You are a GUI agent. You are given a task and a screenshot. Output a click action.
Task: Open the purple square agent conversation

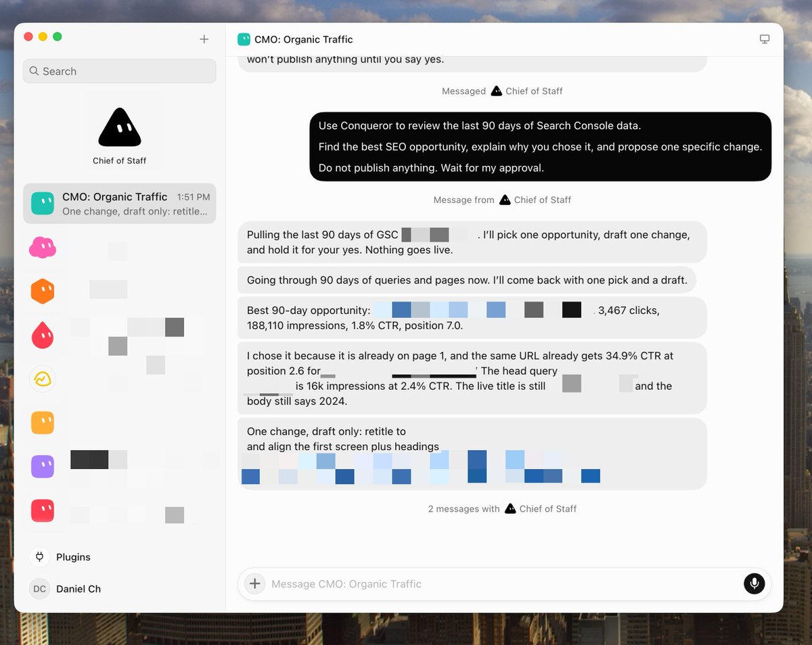(43, 466)
